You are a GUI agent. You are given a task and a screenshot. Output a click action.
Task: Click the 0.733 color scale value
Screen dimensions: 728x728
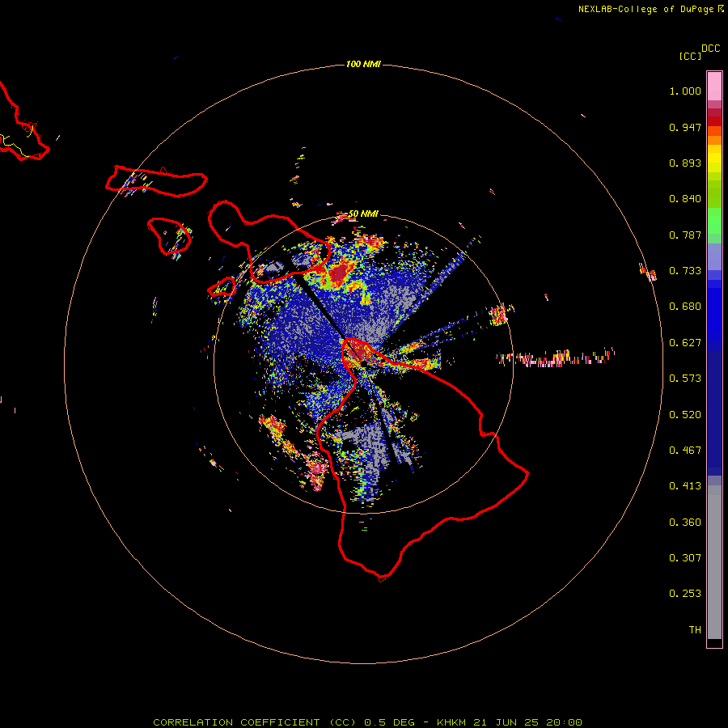point(685,271)
